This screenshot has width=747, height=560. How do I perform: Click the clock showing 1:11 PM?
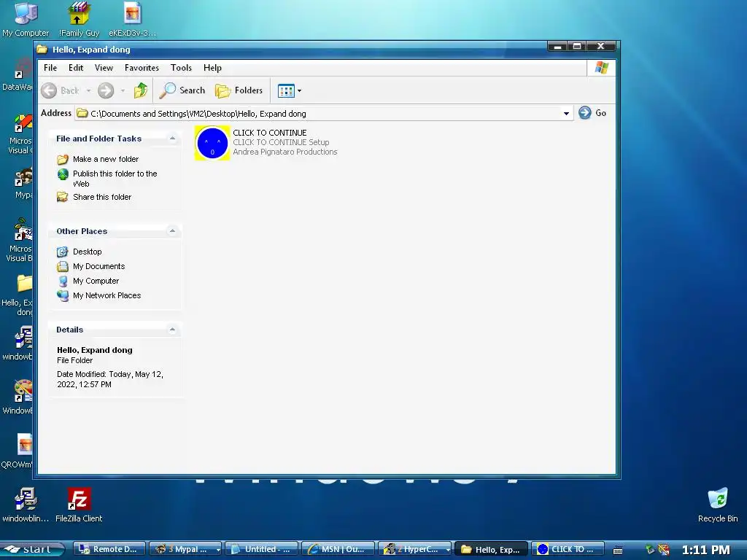(x=705, y=550)
